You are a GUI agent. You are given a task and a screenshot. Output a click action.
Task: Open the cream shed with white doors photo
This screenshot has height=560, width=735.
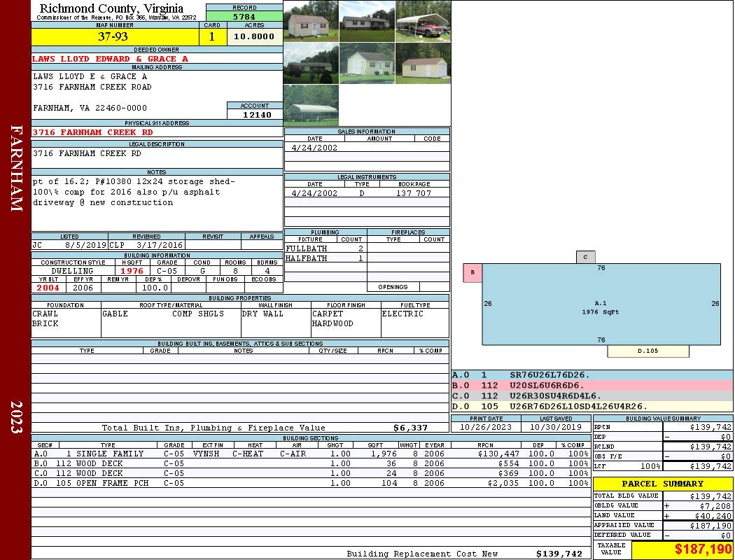click(x=367, y=64)
